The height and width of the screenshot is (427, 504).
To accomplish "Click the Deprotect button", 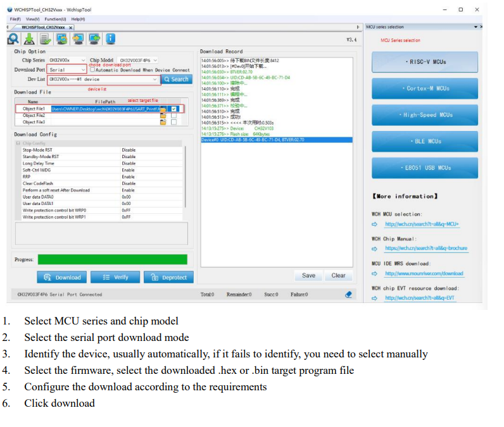I will point(168,277).
